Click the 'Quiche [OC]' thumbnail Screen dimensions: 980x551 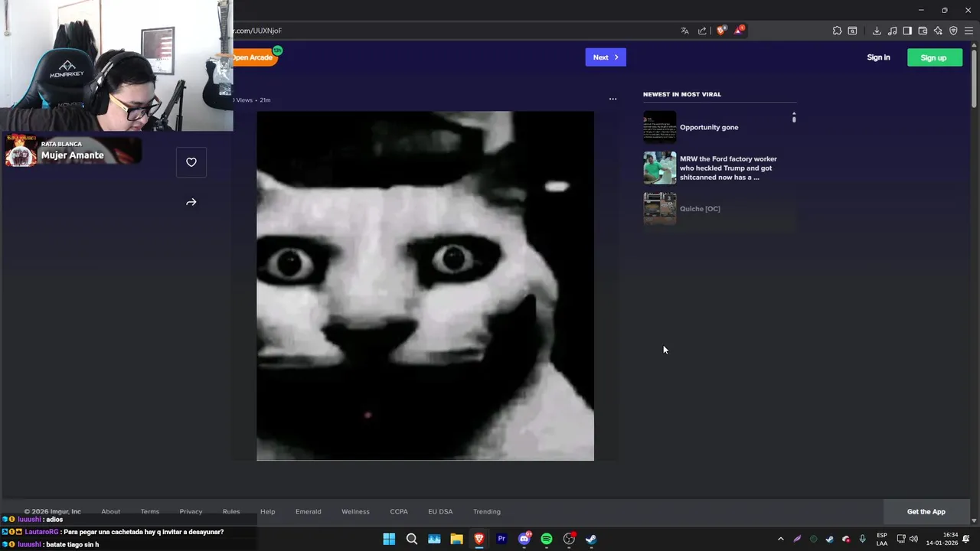tap(659, 209)
